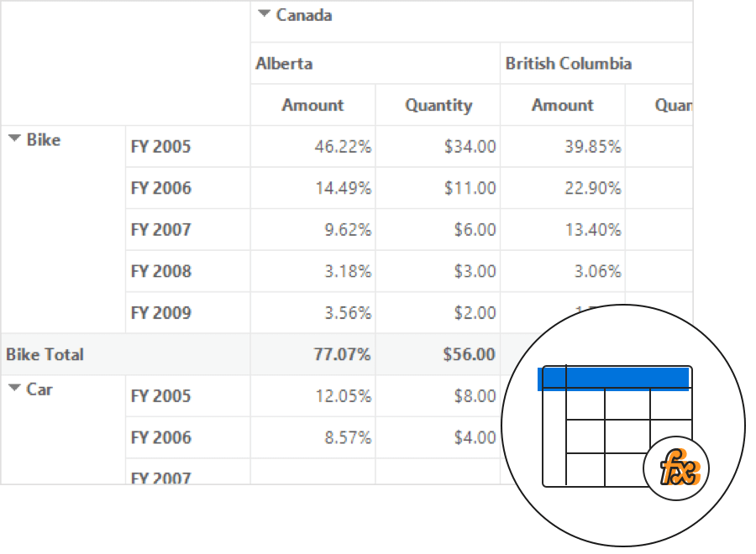
Task: Select the Alberta column header
Action: click(x=284, y=64)
